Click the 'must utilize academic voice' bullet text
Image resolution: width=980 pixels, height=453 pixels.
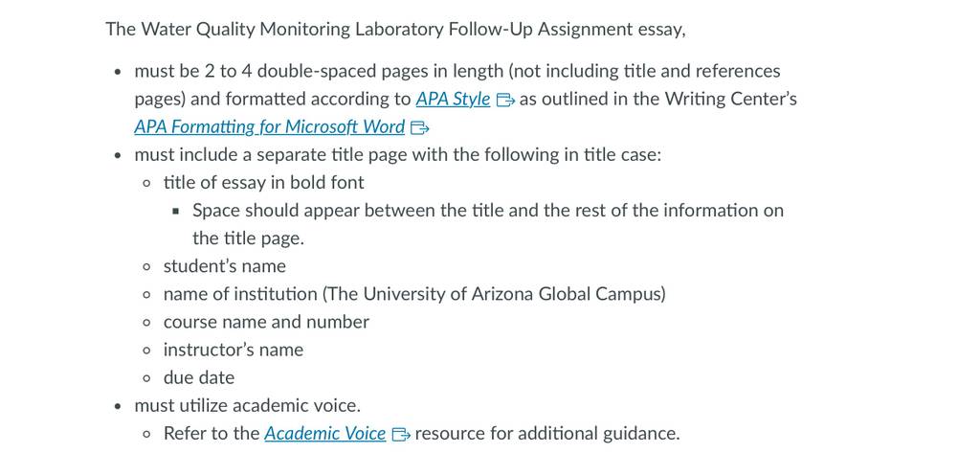tap(248, 405)
